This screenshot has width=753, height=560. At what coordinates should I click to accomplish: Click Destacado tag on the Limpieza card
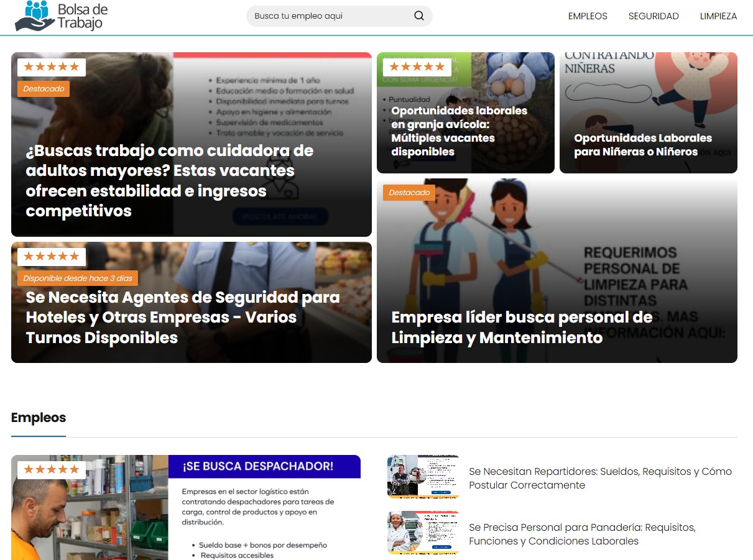pyautogui.click(x=409, y=193)
